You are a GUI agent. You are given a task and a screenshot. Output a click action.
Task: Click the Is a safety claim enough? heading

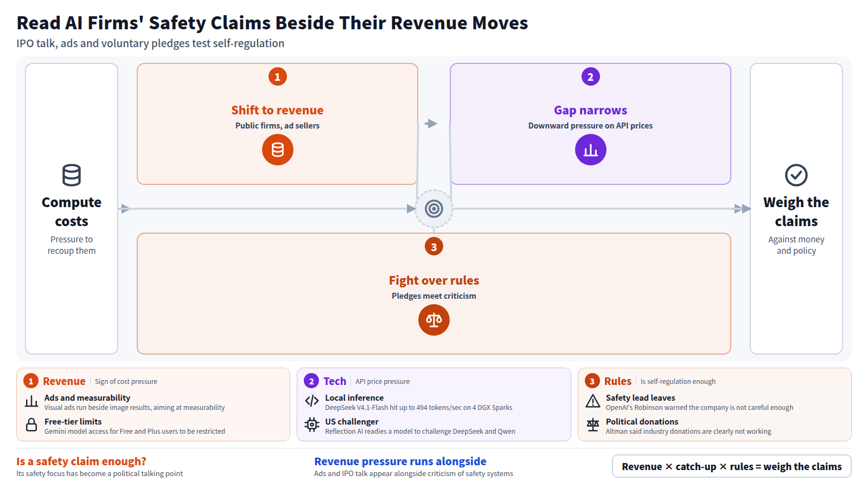point(81,461)
